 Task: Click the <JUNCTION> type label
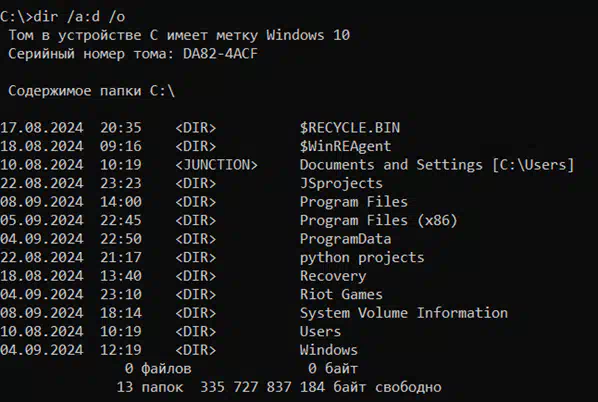coord(217,165)
